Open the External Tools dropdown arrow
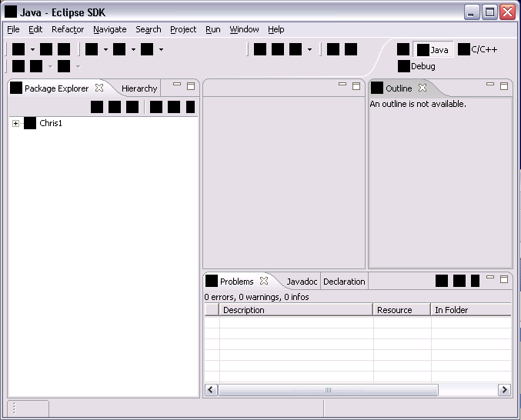The image size is (521, 420). coord(161,49)
